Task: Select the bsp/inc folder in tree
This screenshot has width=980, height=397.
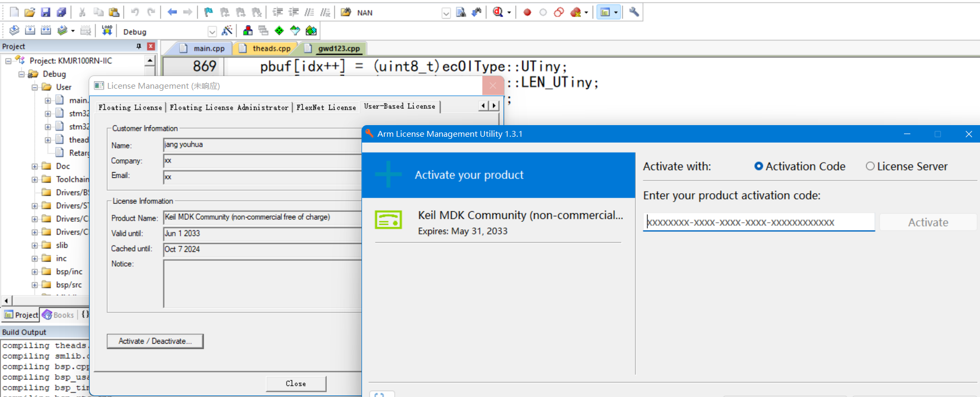Action: pos(69,272)
